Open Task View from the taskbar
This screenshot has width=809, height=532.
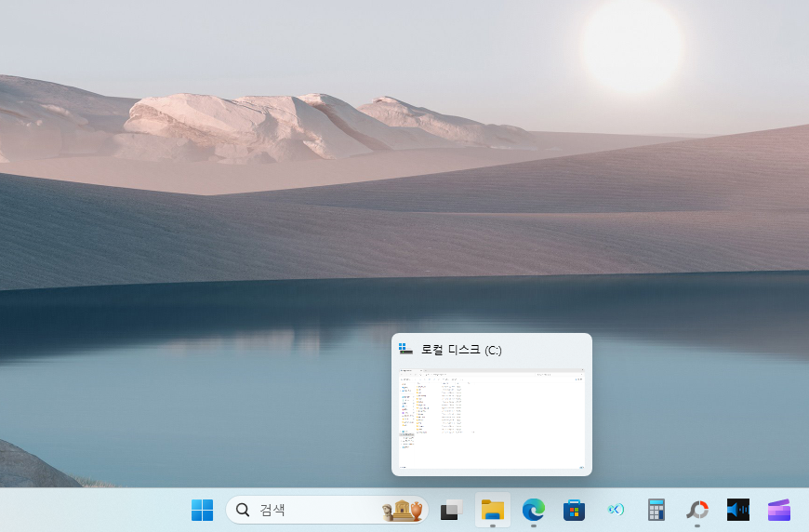pos(451,510)
